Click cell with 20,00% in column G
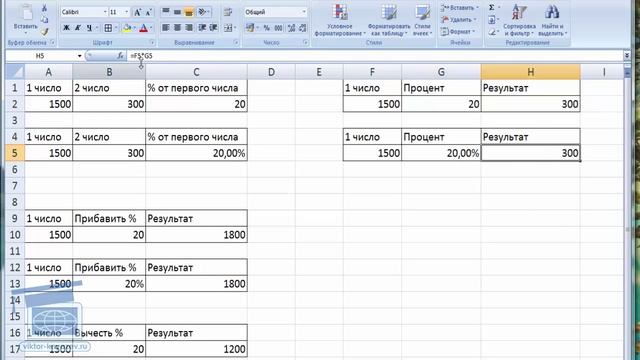640x360 pixels. (x=441, y=153)
